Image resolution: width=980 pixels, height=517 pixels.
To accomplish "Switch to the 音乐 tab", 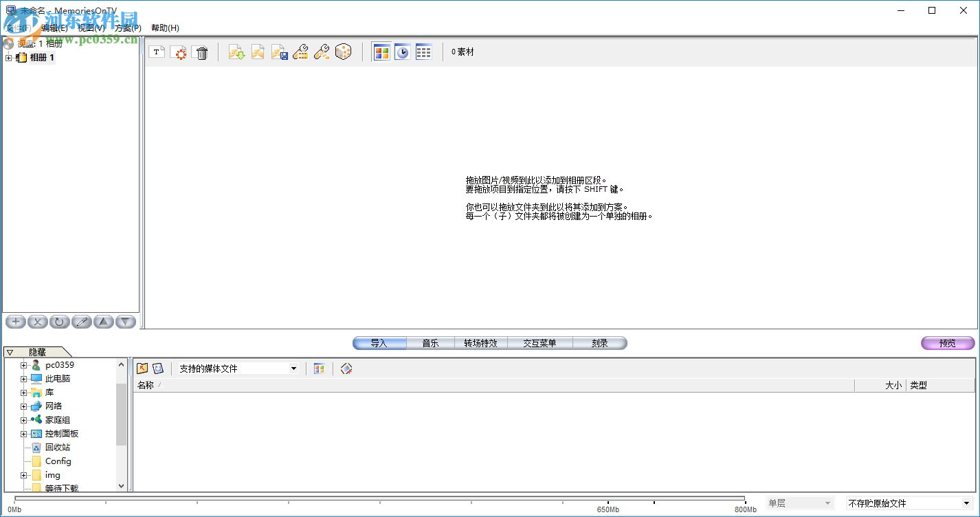I will 430,343.
